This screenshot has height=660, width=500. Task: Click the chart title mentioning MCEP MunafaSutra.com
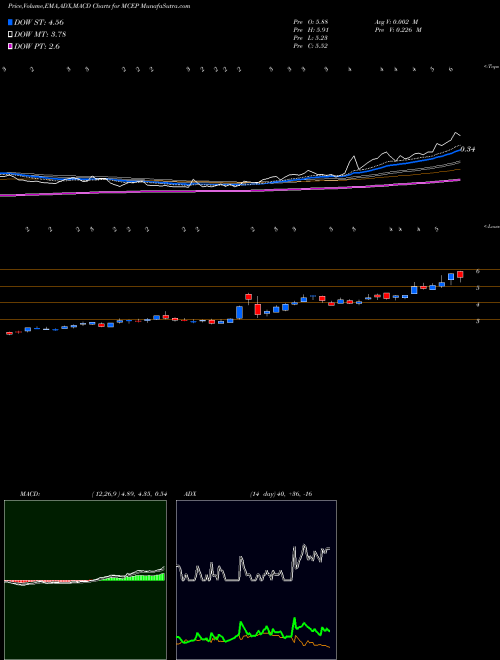pyautogui.click(x=99, y=6)
